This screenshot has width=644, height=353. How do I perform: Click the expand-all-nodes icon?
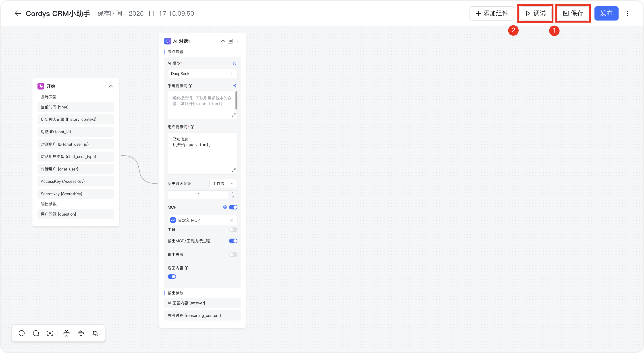click(81, 333)
